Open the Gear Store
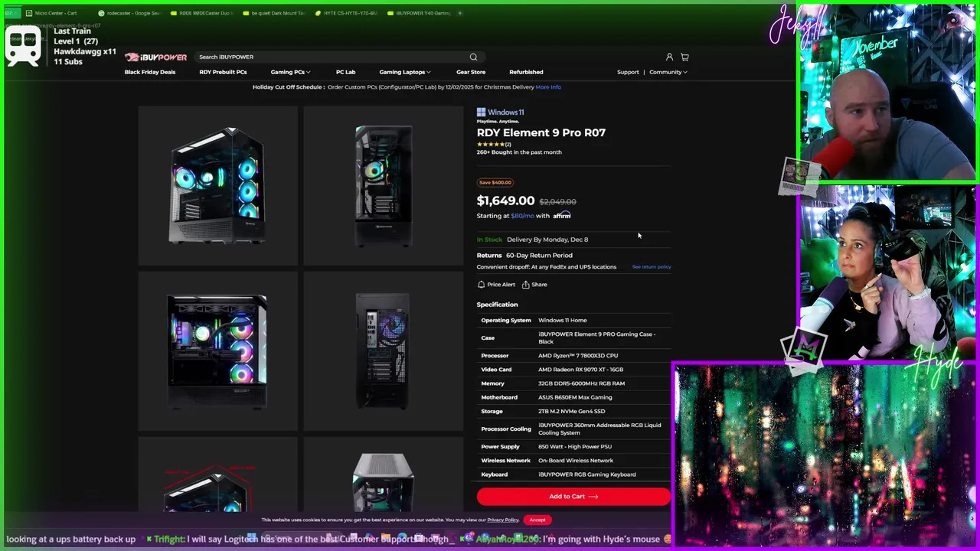 (471, 72)
